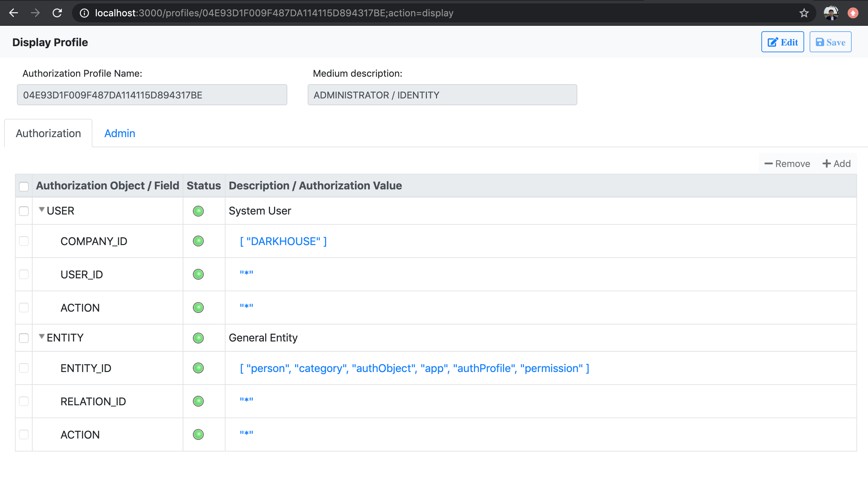The width and height of the screenshot is (868, 482).
Task: Click the browser back arrow icon
Action: click(x=14, y=13)
